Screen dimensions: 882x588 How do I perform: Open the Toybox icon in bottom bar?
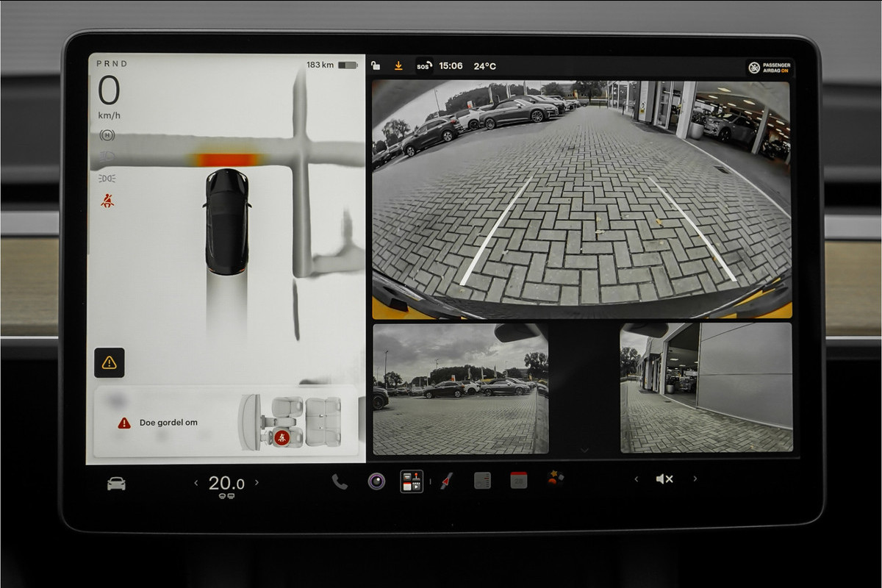[555, 479]
